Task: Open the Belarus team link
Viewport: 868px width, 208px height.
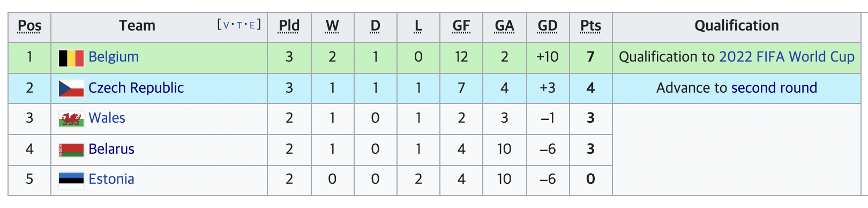Action: coord(111,149)
